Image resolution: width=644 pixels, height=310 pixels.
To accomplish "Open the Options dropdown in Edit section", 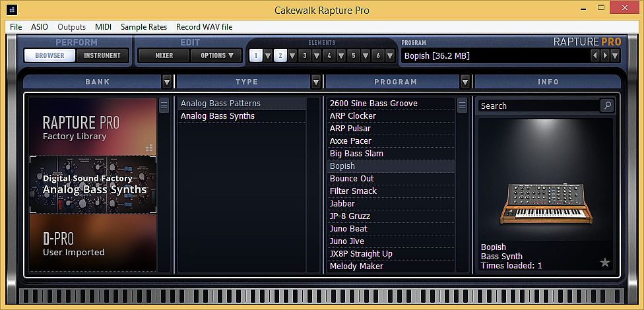I will (x=216, y=55).
